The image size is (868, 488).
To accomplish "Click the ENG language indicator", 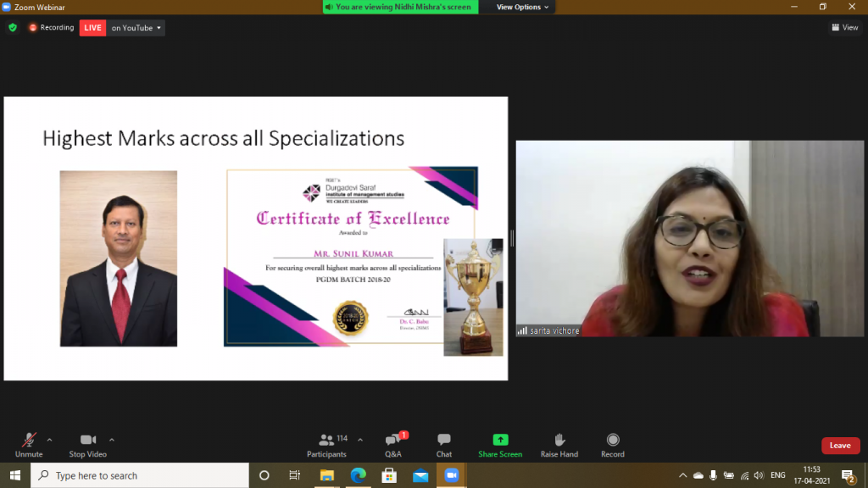I will [x=778, y=475].
